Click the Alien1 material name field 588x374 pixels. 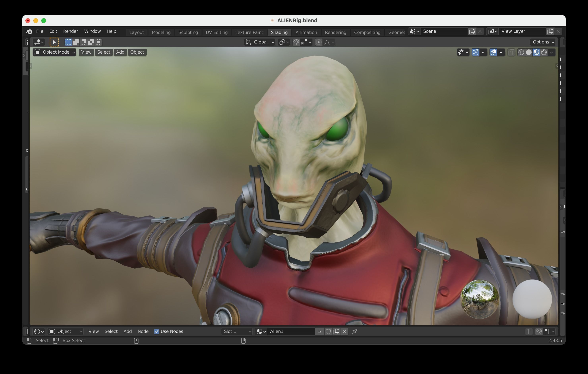pos(291,332)
